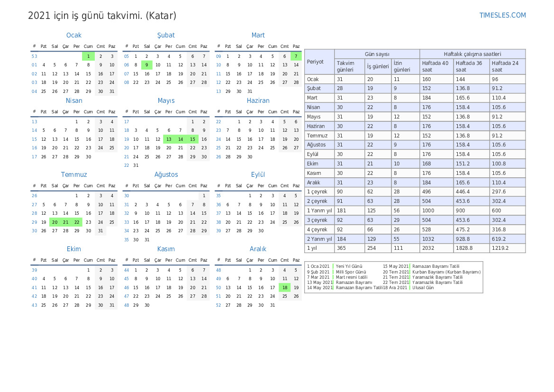Select the Ekim month heading above its calendar
The image size is (554, 392).
click(x=74, y=249)
